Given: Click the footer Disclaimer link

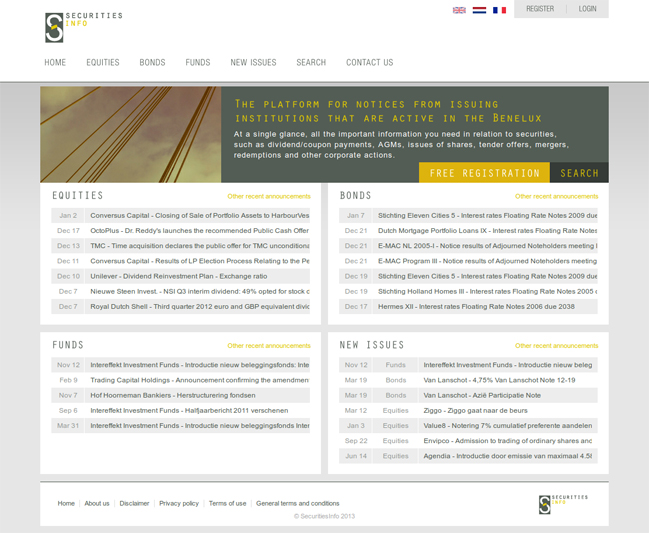Looking at the screenshot, I should (x=134, y=503).
